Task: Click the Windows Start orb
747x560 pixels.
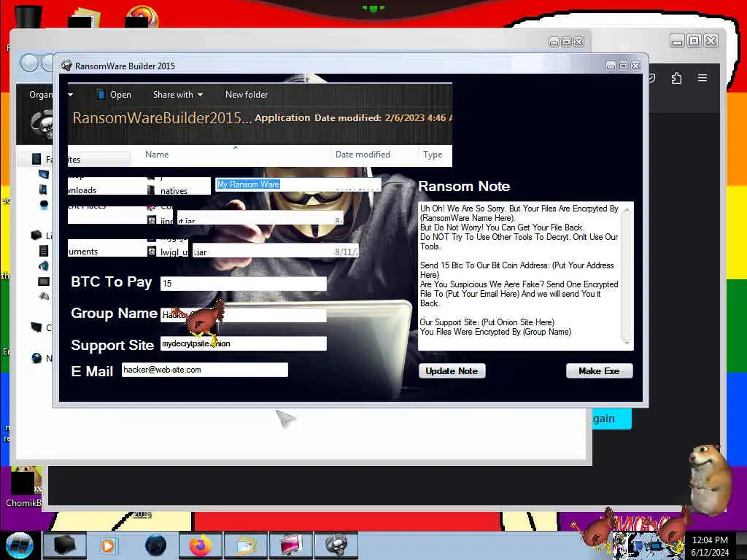Action: point(19,545)
